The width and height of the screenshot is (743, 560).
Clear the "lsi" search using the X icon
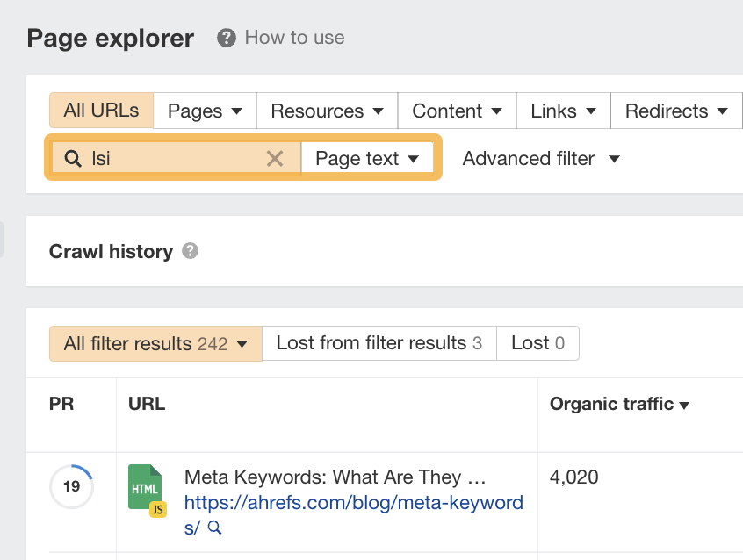point(276,158)
